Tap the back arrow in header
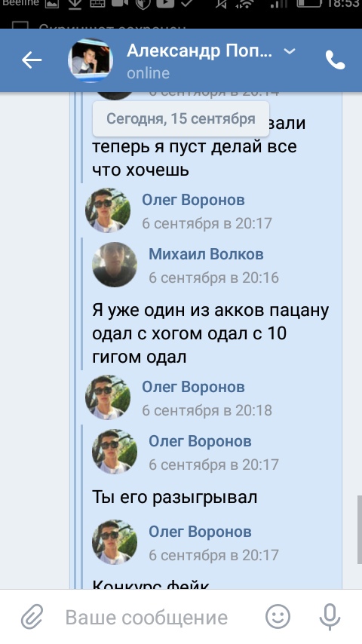The height and width of the screenshot is (644, 362). click(32, 60)
